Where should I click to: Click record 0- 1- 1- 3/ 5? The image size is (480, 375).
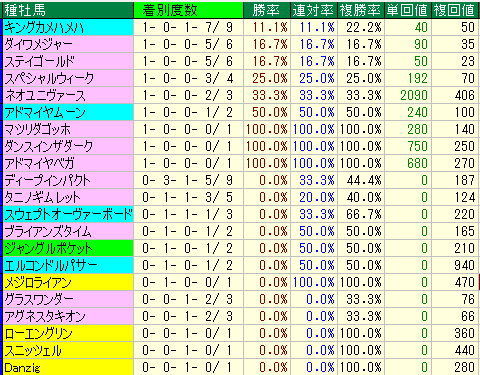tap(187, 197)
